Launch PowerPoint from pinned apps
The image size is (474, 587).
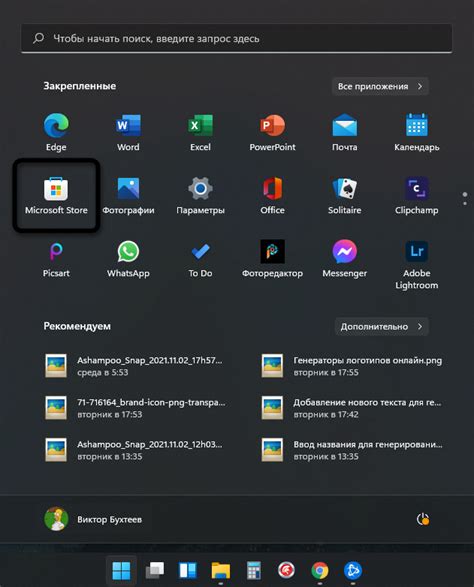click(272, 133)
